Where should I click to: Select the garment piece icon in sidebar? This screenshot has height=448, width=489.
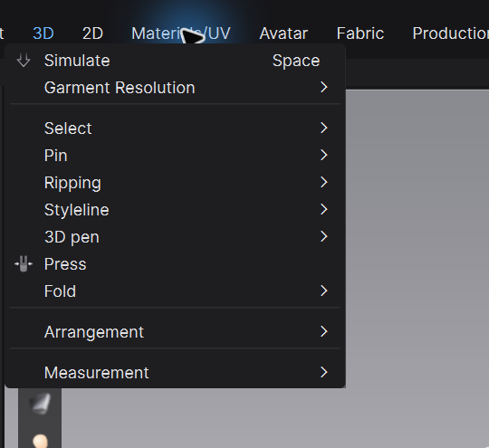(40, 404)
